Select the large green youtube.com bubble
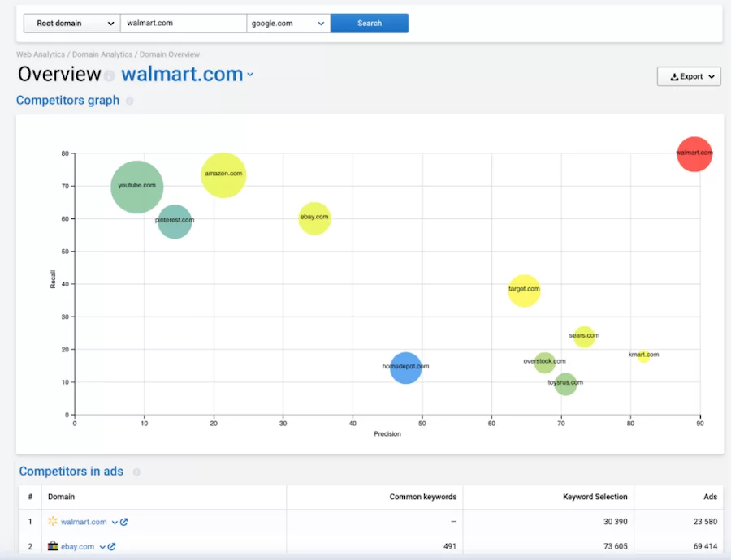 pyautogui.click(x=136, y=187)
